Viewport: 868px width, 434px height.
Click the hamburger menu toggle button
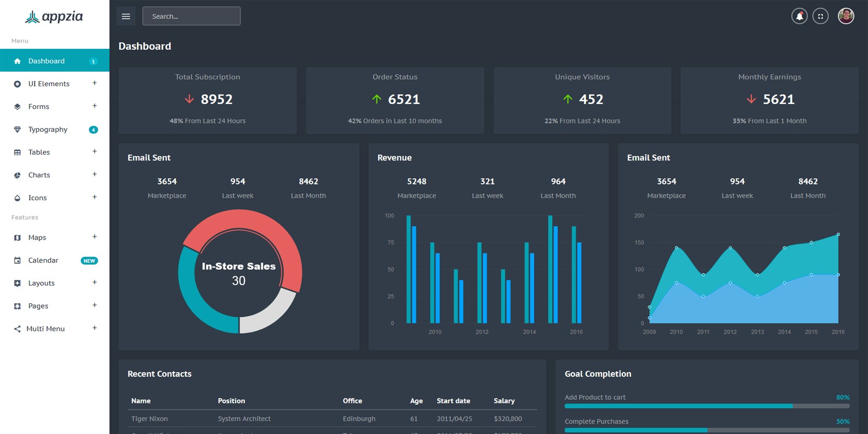point(126,16)
